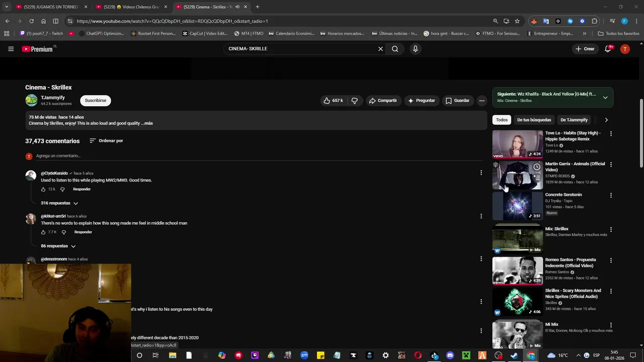Image resolution: width=644 pixels, height=362 pixels.
Task: Open the YouTube hamburger guide menu
Action: [x=11, y=49]
